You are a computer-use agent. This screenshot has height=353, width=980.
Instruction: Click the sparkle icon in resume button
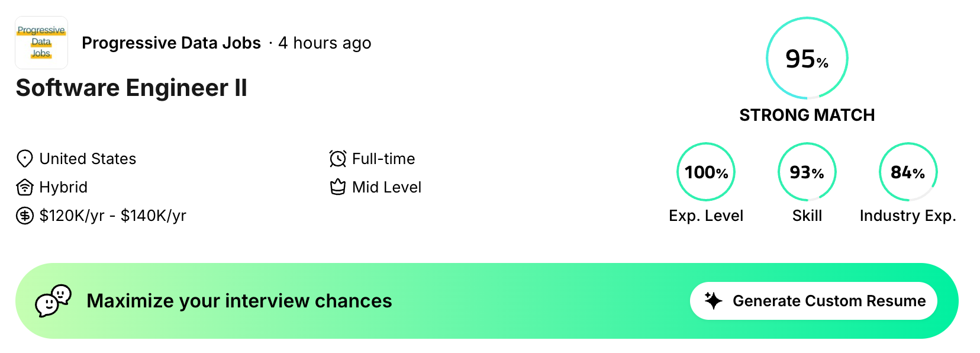714,301
